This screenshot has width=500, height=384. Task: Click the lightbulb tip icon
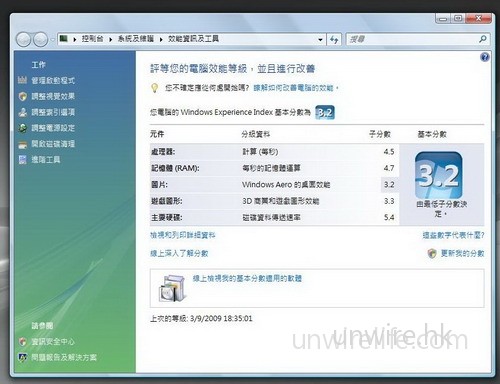[154, 88]
